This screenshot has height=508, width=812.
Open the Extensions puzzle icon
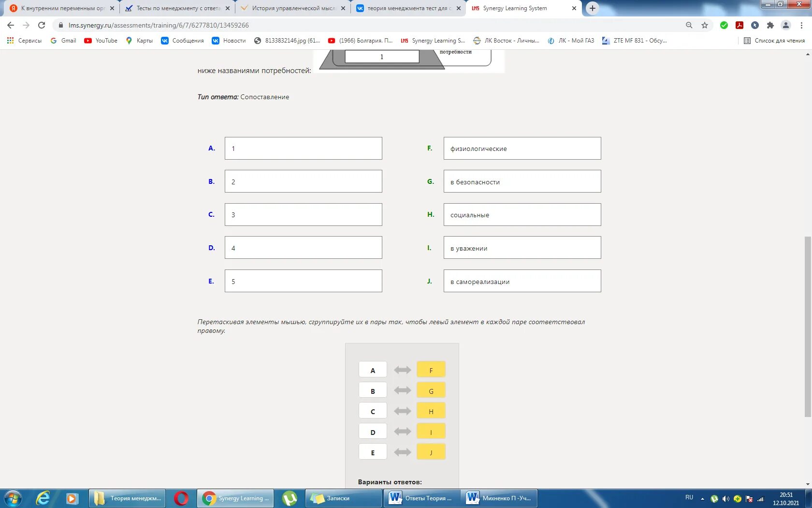(770, 25)
